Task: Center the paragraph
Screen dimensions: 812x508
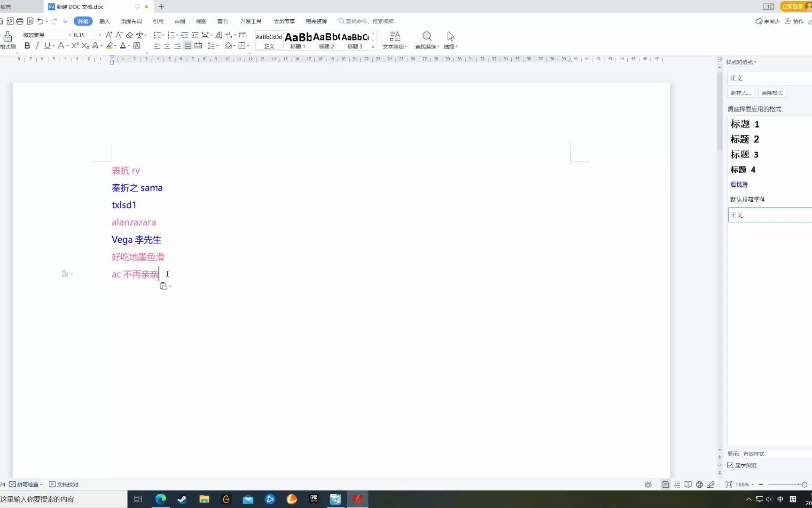Action: (167, 46)
